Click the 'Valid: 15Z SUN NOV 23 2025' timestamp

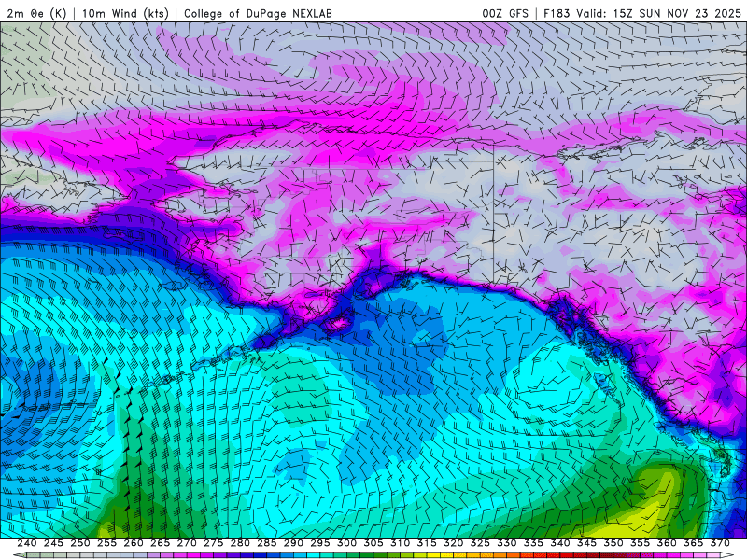[x=659, y=13]
